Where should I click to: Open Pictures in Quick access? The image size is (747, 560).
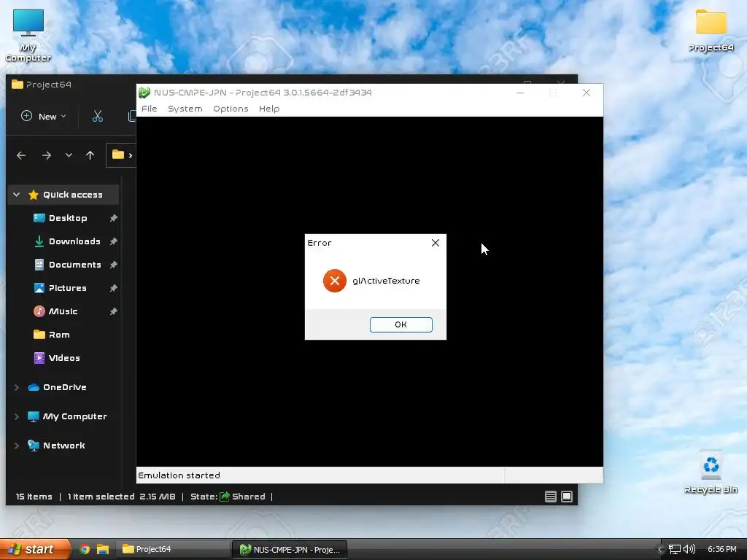(68, 288)
